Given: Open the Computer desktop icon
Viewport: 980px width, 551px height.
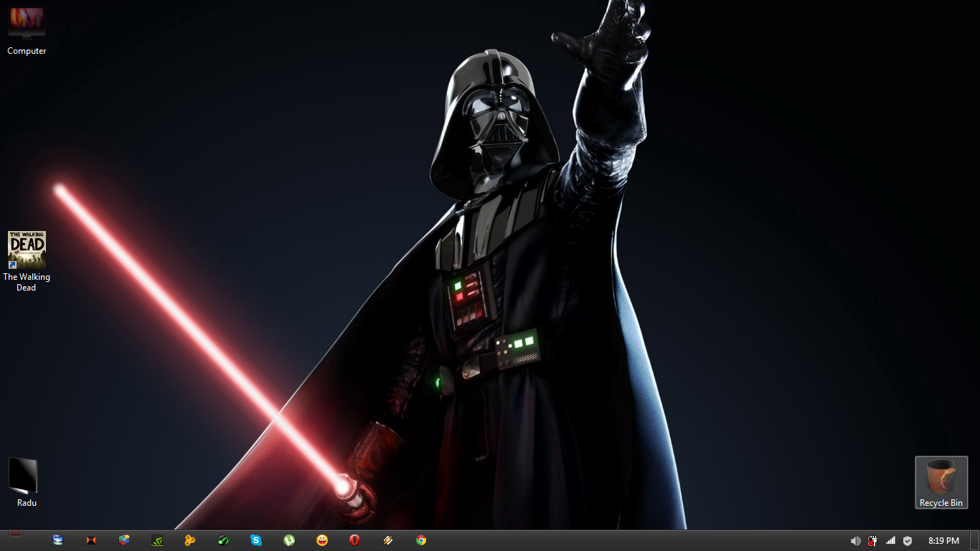Looking at the screenshot, I should pyautogui.click(x=27, y=31).
